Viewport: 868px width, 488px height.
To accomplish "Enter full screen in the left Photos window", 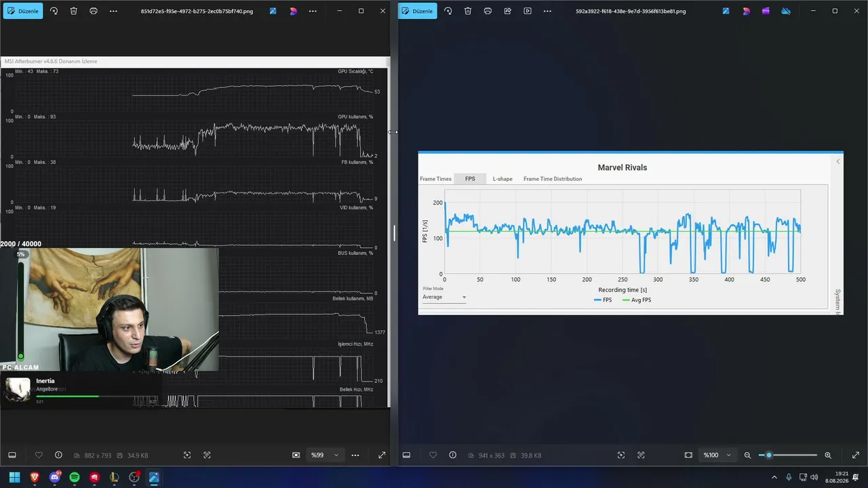I will (x=382, y=455).
